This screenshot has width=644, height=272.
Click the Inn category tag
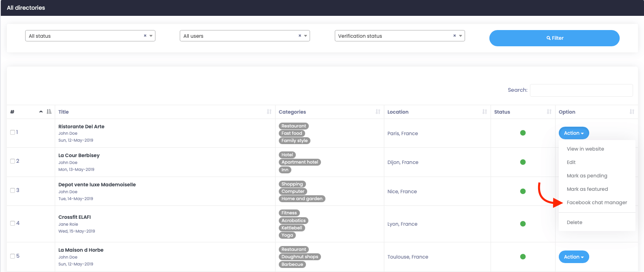point(285,170)
